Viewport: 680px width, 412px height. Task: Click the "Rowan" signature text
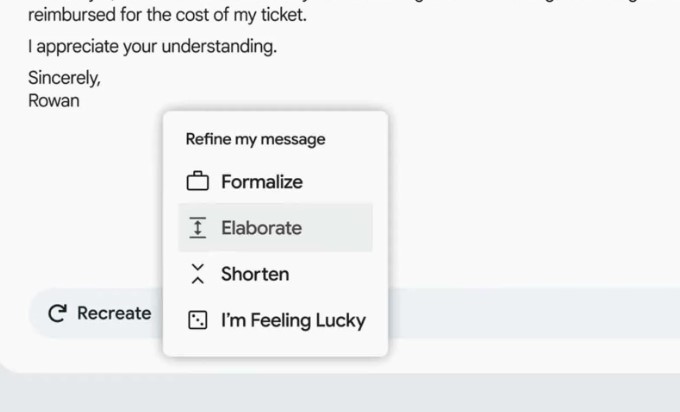53,100
